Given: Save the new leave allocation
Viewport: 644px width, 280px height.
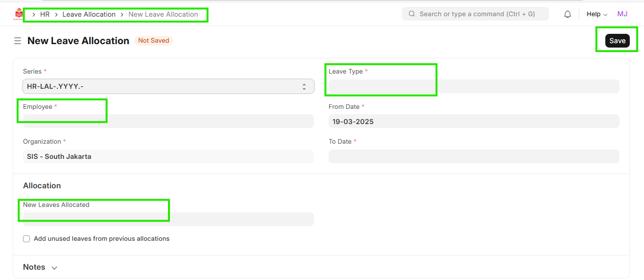Looking at the screenshot, I should pyautogui.click(x=617, y=41).
